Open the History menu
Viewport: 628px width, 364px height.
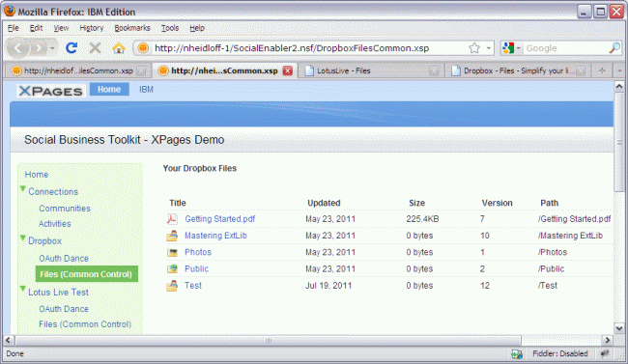[x=92, y=28]
